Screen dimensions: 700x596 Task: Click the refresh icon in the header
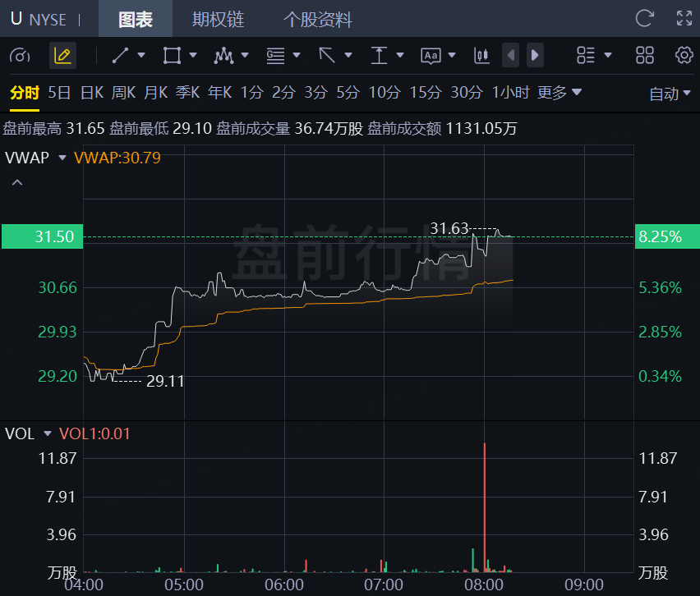pyautogui.click(x=645, y=18)
